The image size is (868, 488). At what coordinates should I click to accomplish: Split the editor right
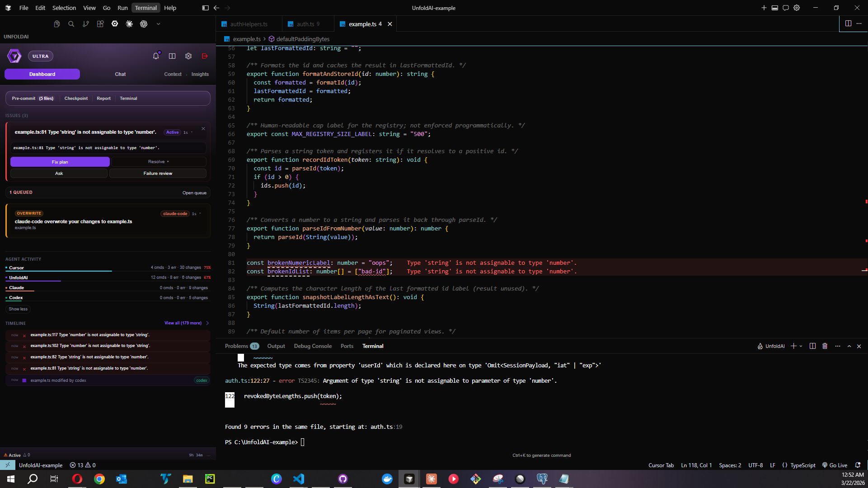pyautogui.click(x=848, y=23)
